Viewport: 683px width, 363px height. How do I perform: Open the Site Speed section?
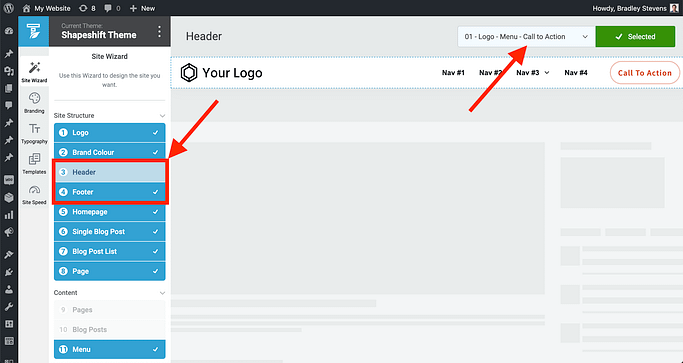34,194
